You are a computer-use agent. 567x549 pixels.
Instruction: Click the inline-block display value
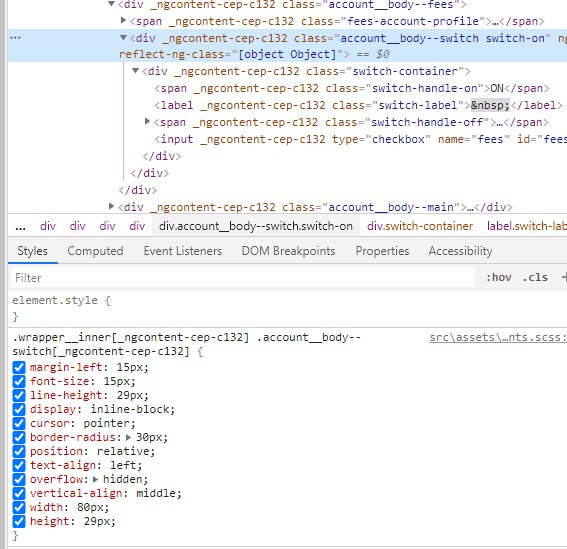[x=129, y=409]
